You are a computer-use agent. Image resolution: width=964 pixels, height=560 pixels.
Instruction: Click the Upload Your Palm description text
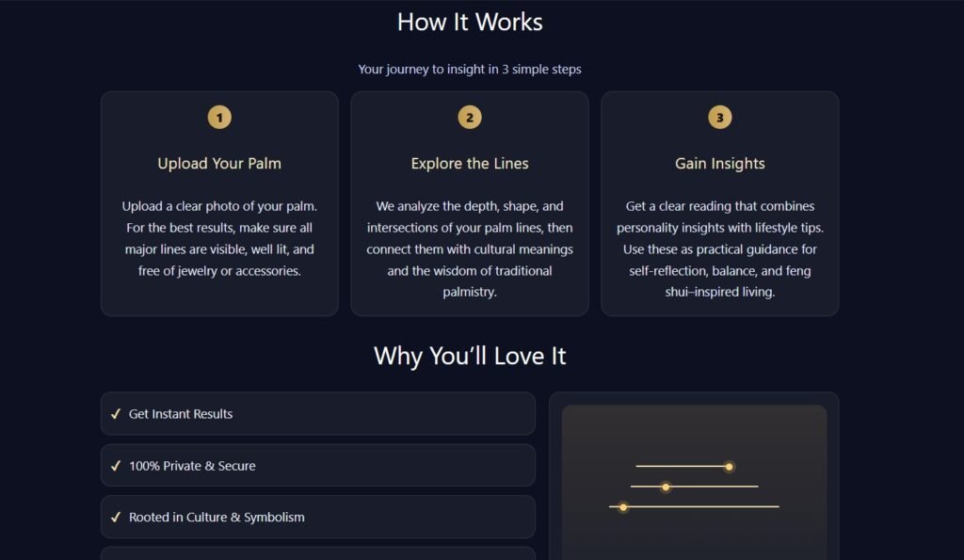pyautogui.click(x=219, y=238)
